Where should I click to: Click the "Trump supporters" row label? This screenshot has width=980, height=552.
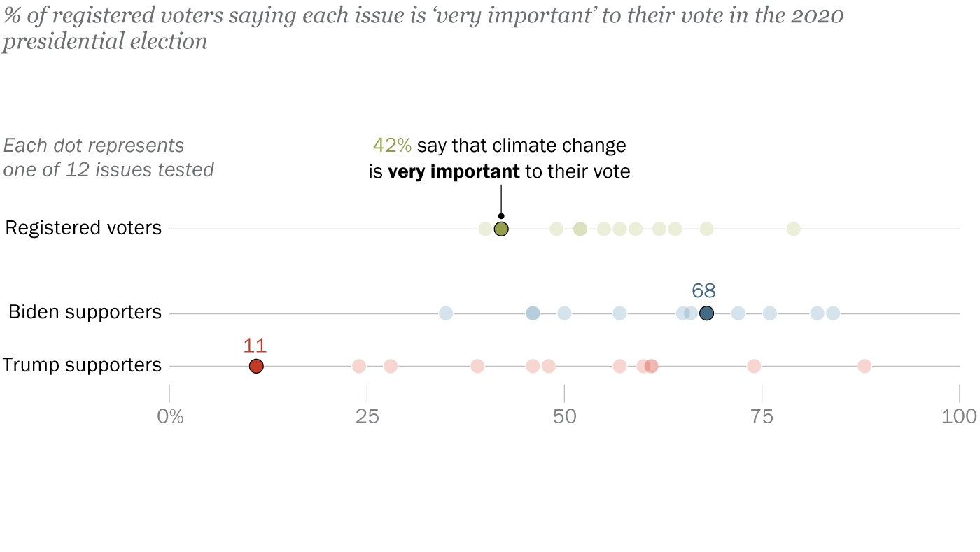(82, 365)
